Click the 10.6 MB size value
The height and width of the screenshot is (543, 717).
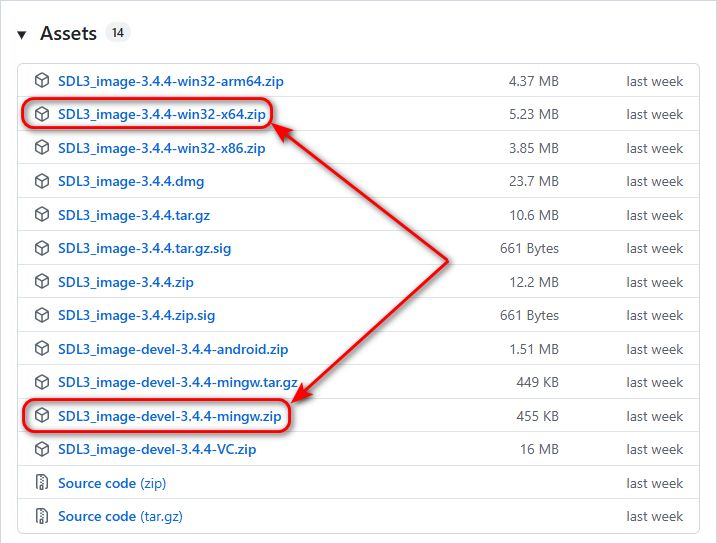pos(534,215)
